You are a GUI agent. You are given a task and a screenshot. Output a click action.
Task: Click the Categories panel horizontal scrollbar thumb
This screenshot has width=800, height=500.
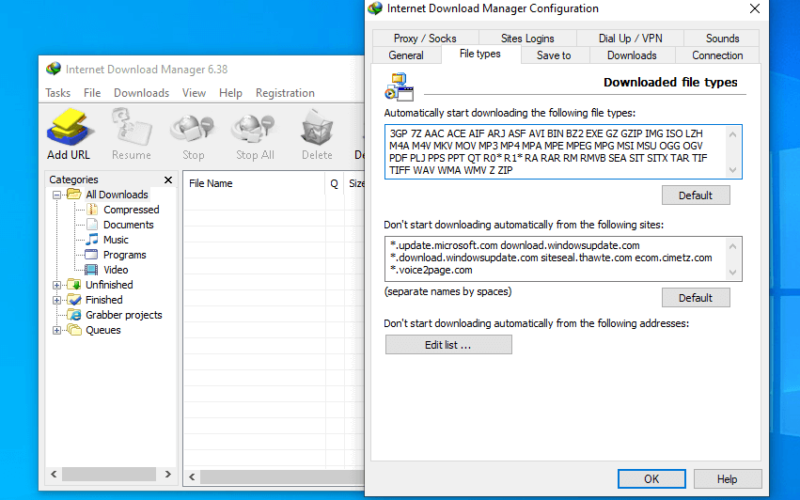pyautogui.click(x=109, y=474)
